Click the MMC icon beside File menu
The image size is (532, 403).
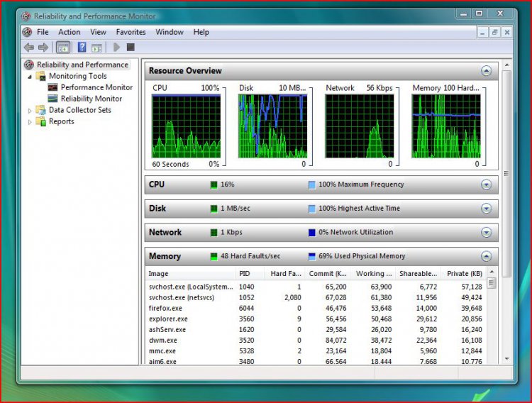click(x=27, y=32)
